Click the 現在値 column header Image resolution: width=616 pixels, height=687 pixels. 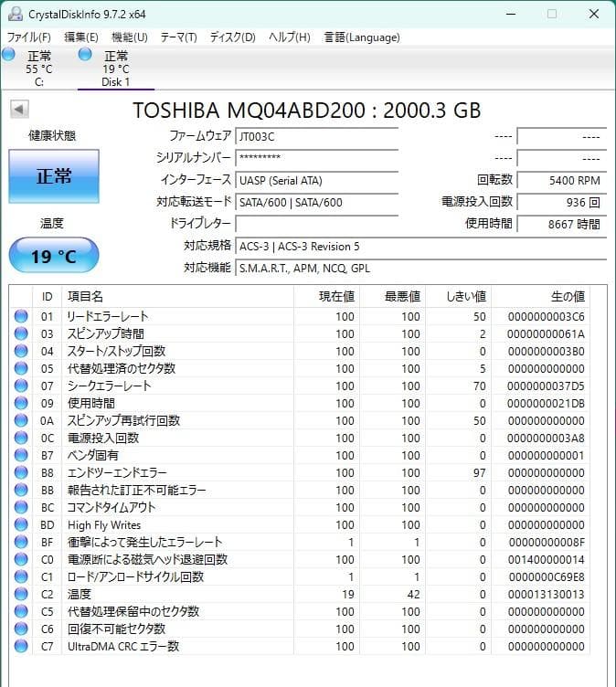pyautogui.click(x=326, y=297)
